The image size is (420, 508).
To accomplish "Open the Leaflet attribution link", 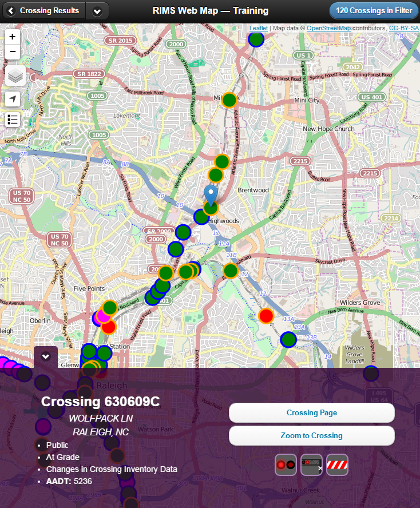I will 258,28.
